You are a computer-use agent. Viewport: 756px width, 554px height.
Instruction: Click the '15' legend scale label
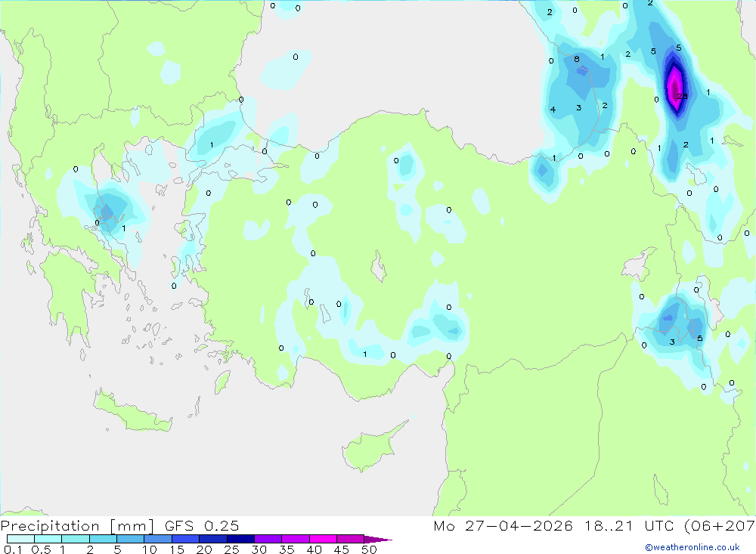click(177, 549)
